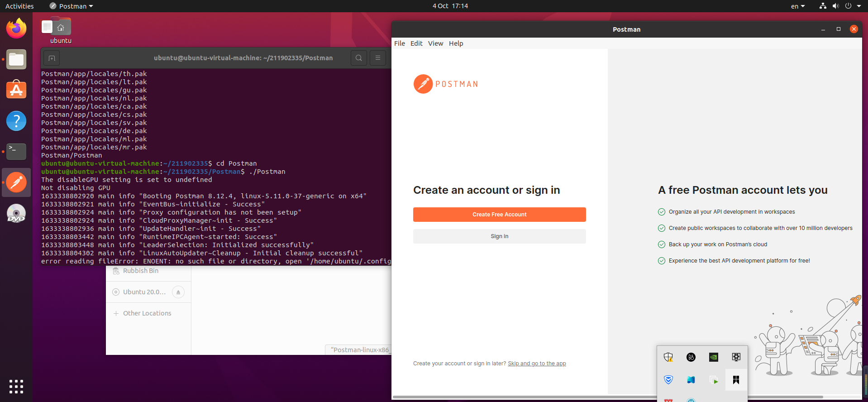Open the Help icon in the dock
The width and height of the screenshot is (868, 402).
pos(16,121)
